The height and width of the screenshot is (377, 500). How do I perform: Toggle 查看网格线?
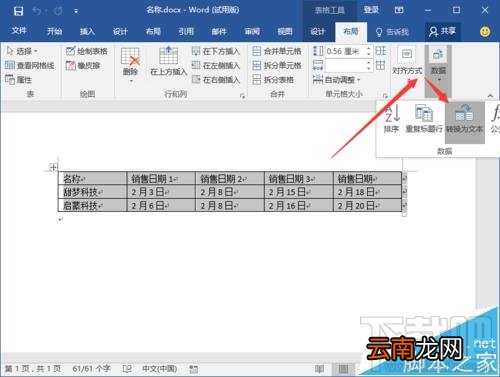tap(30, 65)
